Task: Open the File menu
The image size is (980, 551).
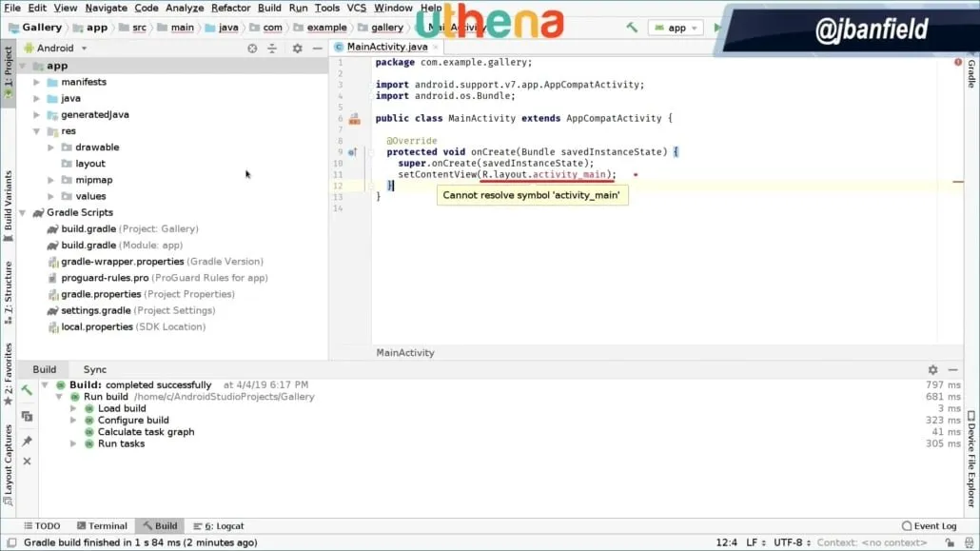Action: 11,8
